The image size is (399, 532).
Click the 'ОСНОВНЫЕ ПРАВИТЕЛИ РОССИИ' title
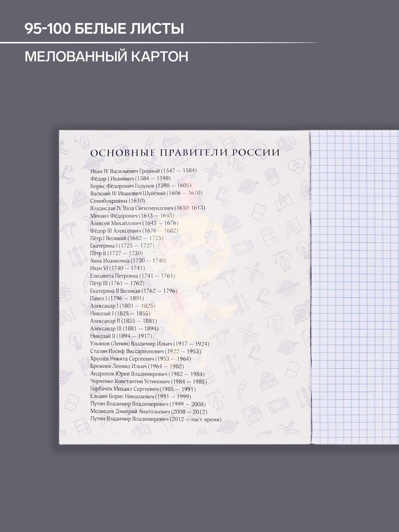coord(184,153)
